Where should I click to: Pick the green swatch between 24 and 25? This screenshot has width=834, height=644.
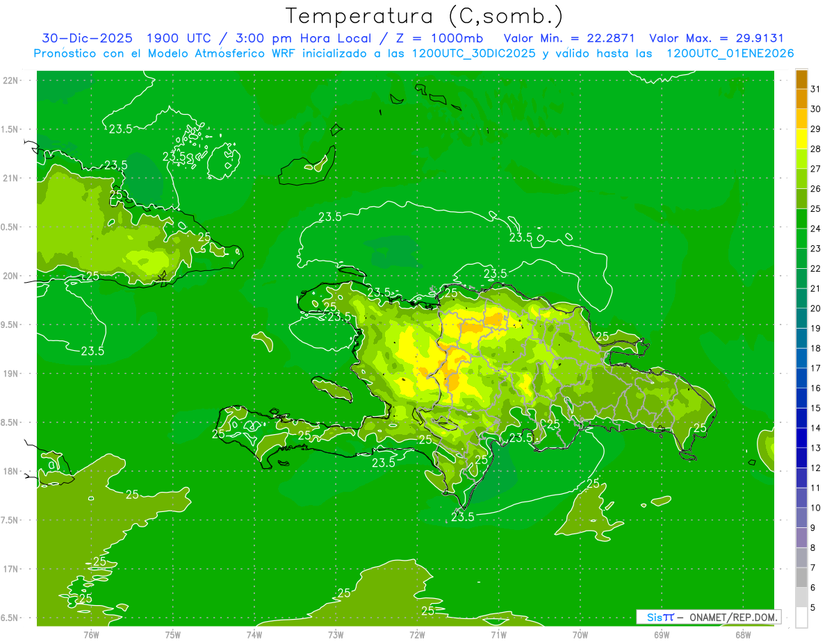click(801, 218)
